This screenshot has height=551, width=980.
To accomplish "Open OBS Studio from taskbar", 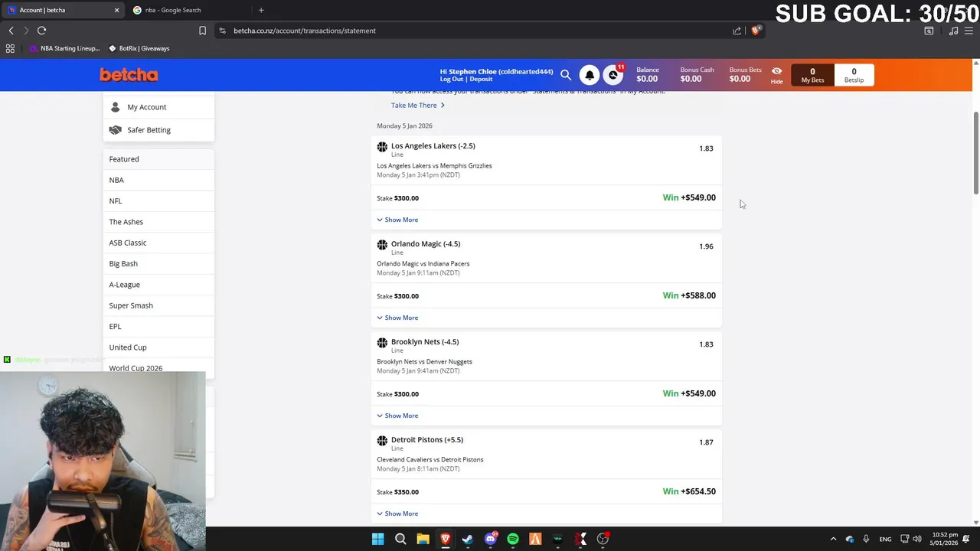I will [603, 539].
